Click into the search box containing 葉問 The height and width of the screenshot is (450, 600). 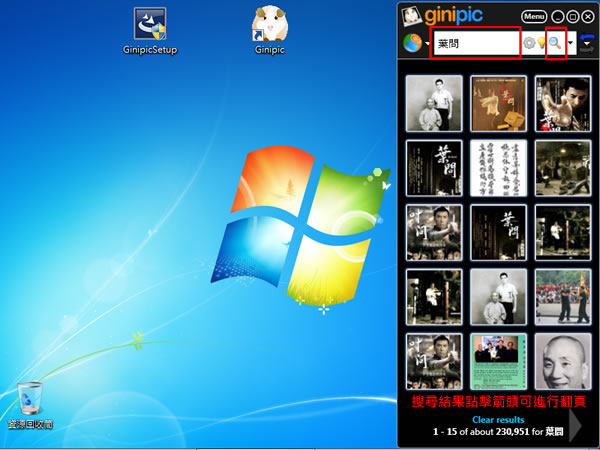coord(476,43)
